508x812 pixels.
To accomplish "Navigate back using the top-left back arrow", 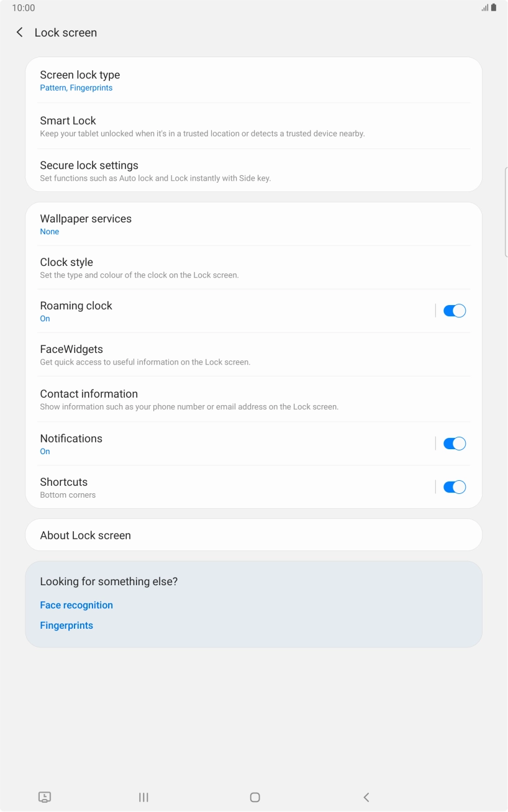I will tap(19, 32).
